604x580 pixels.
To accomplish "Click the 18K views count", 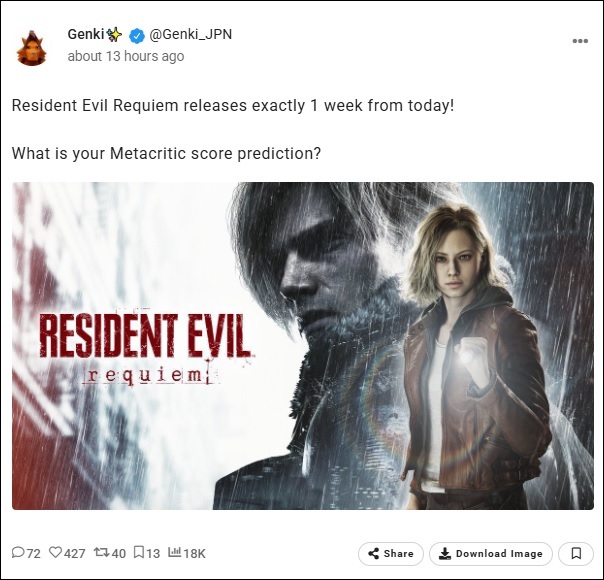I will coord(194,553).
